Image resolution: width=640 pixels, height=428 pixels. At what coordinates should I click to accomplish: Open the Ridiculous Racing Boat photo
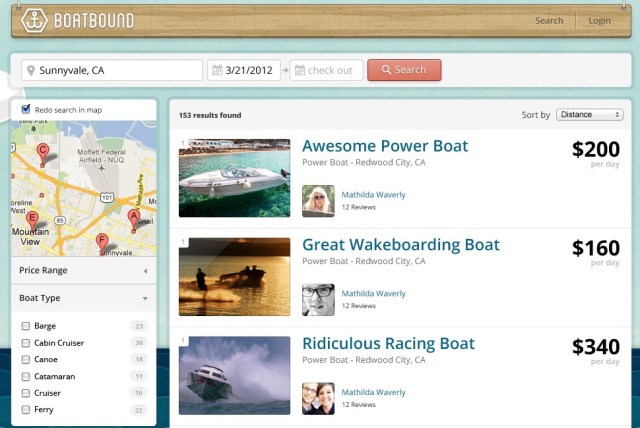tap(234, 375)
